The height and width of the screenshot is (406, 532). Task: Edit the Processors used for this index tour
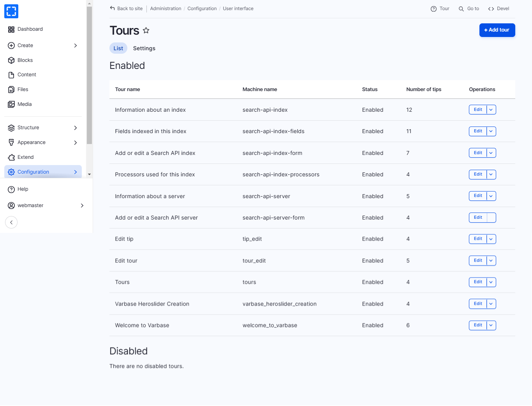pos(478,174)
